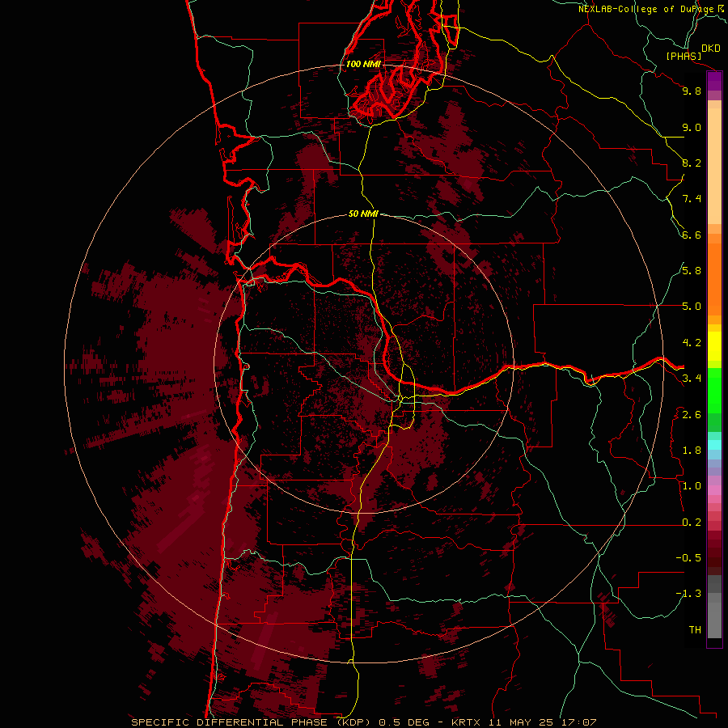Select the 4.2 scale value

692,343
